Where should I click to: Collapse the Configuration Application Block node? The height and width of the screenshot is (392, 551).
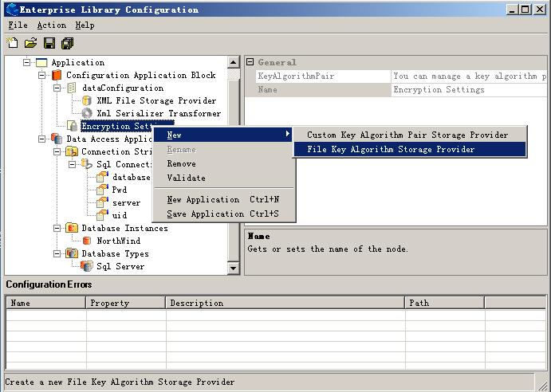point(42,75)
